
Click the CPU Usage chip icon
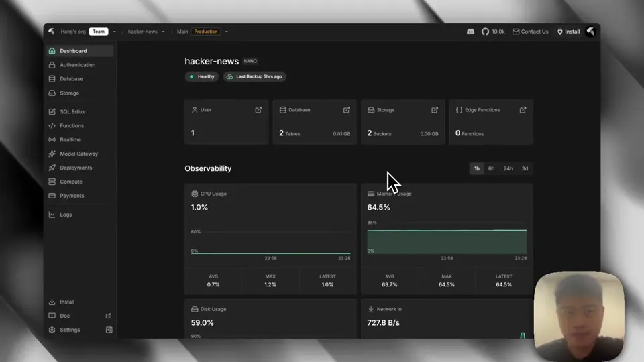pos(195,194)
